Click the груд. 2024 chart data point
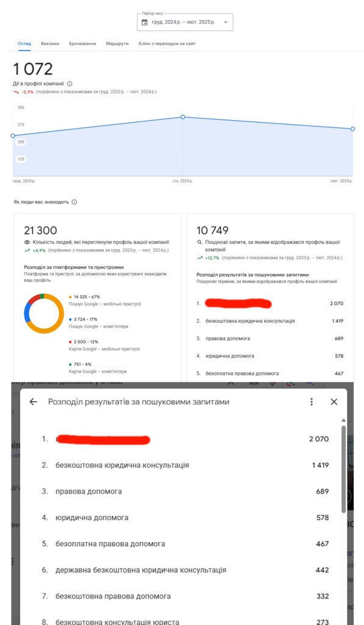The image size is (364, 625). point(13,136)
